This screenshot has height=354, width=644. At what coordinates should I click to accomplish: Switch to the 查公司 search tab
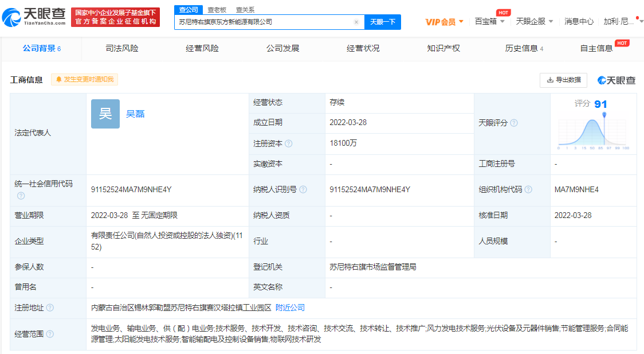point(189,10)
